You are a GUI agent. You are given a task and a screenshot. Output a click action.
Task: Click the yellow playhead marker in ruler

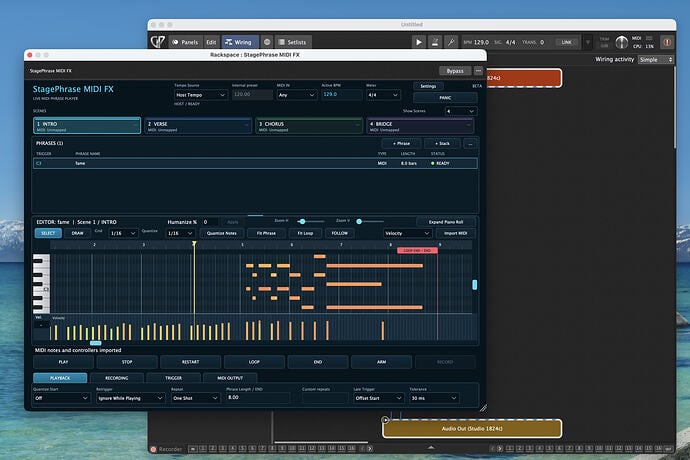click(194, 243)
